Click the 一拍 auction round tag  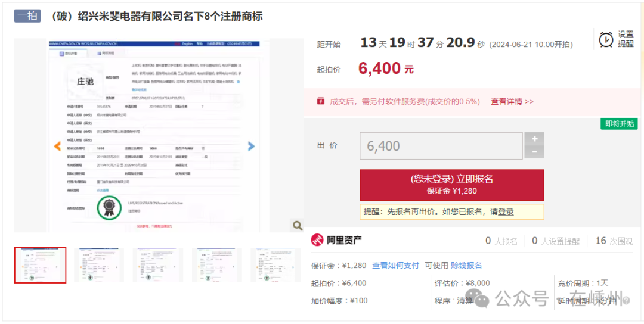click(x=27, y=16)
